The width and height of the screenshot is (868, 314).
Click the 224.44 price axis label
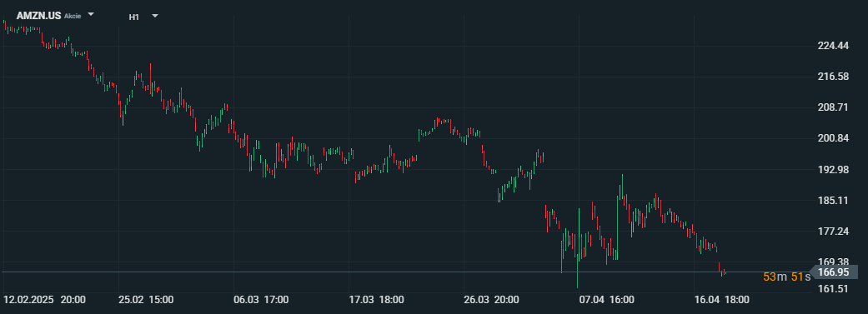click(833, 45)
